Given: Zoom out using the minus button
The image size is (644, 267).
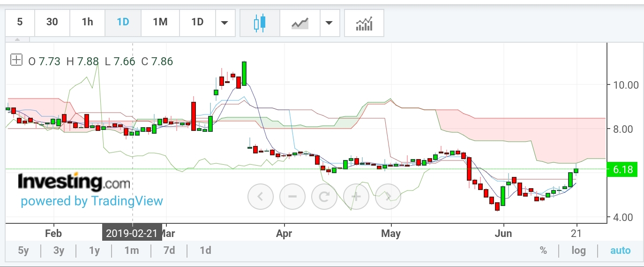Looking at the screenshot, I should [x=292, y=197].
